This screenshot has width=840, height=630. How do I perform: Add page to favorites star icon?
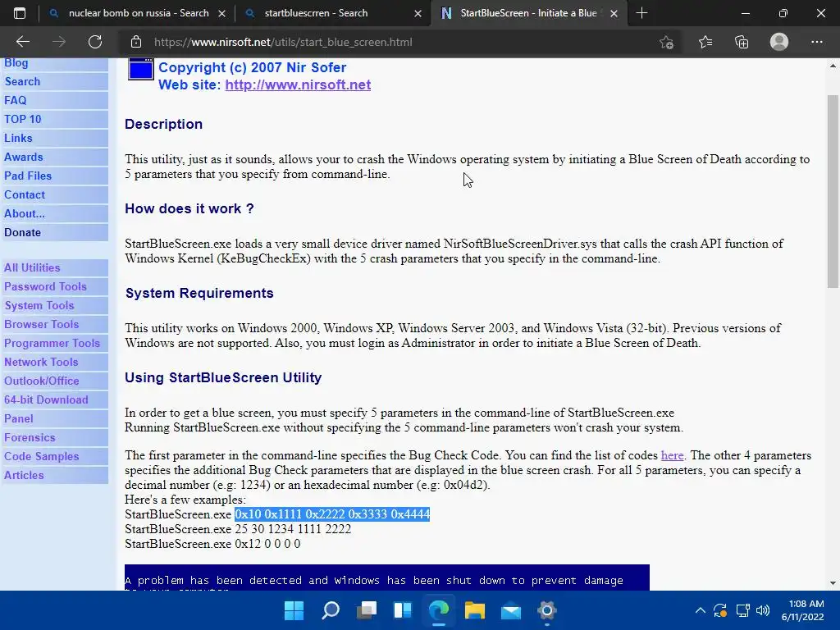coord(666,42)
